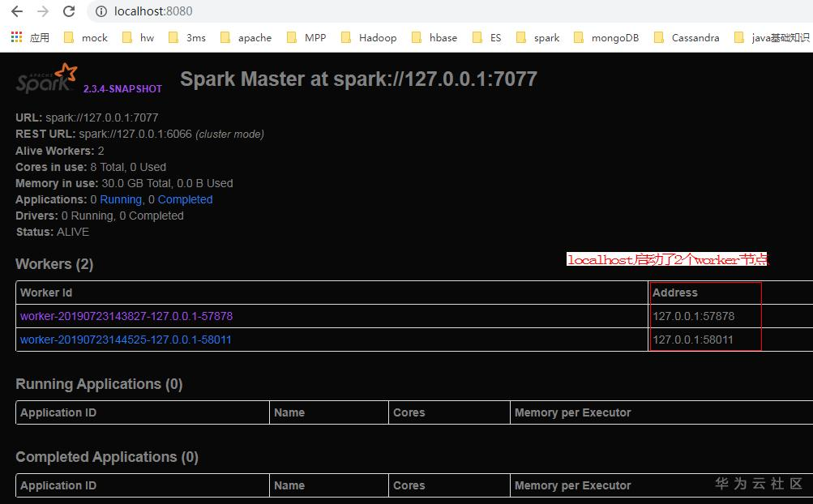This screenshot has width=813, height=504.
Task: Follow the Completed applications link
Action: [x=185, y=199]
